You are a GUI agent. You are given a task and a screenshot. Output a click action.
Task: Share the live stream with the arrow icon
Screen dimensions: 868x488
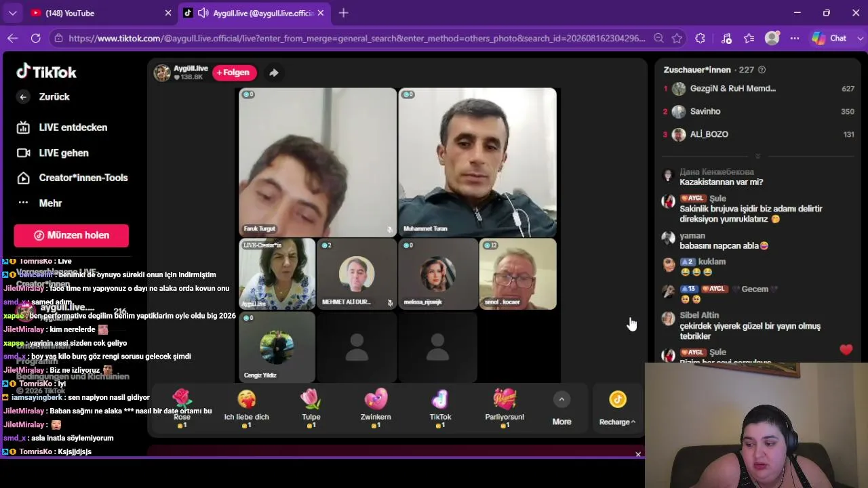click(274, 73)
